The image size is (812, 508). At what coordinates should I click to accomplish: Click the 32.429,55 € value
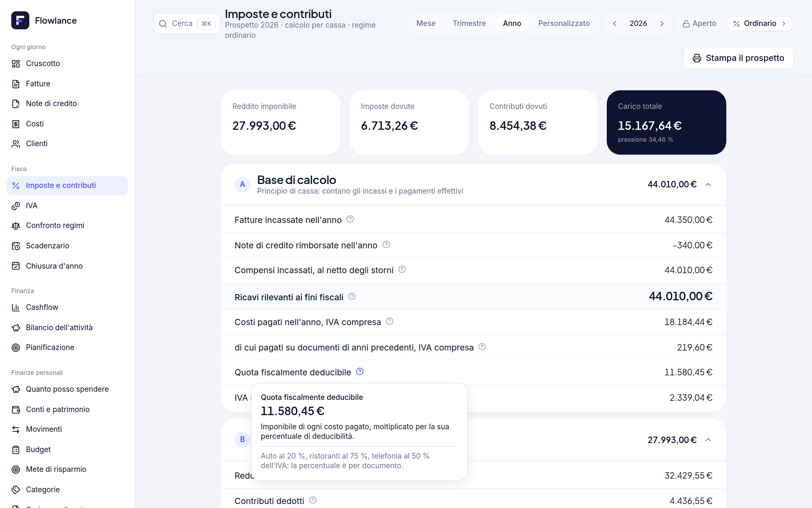(689, 476)
